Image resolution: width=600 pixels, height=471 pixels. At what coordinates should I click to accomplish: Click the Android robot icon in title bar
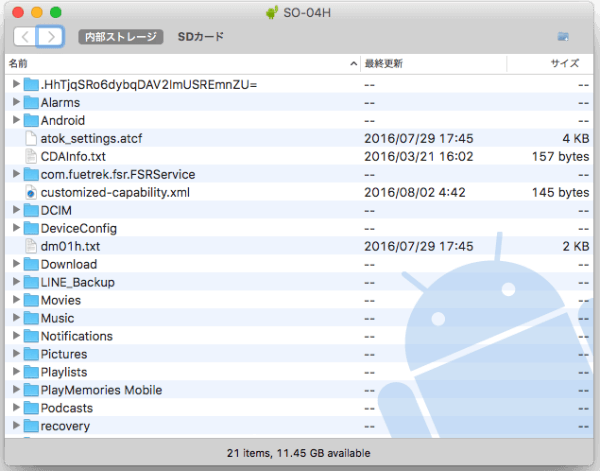272,13
